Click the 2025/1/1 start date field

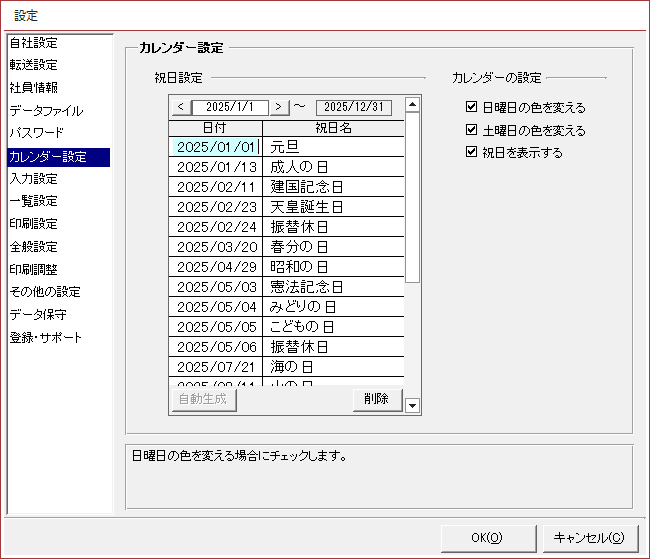point(229,106)
